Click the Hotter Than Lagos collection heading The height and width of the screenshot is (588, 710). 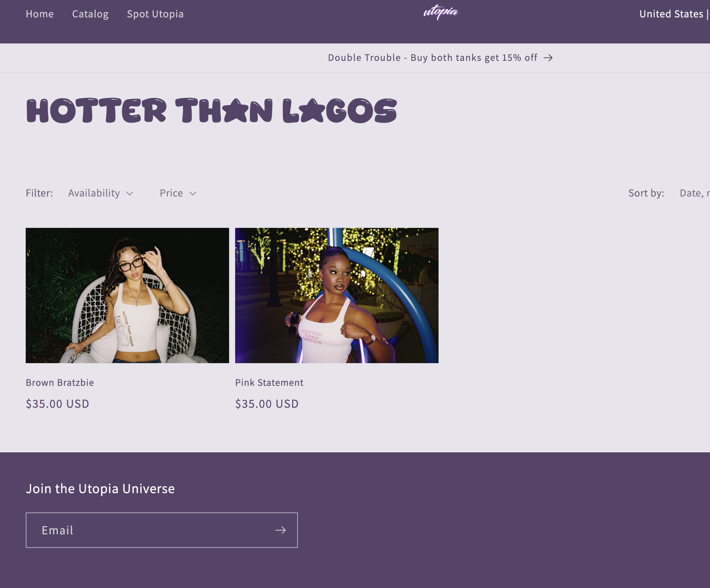tap(211, 111)
